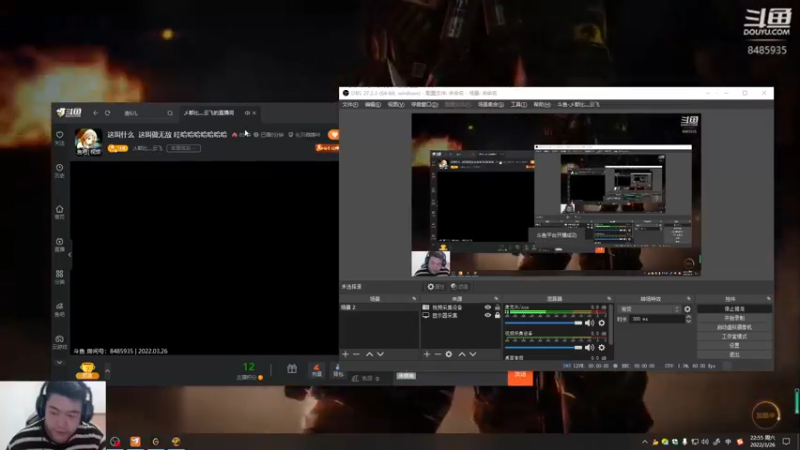Select scene 场景 2 in OBS
This screenshot has width=800, height=450.
(x=379, y=307)
